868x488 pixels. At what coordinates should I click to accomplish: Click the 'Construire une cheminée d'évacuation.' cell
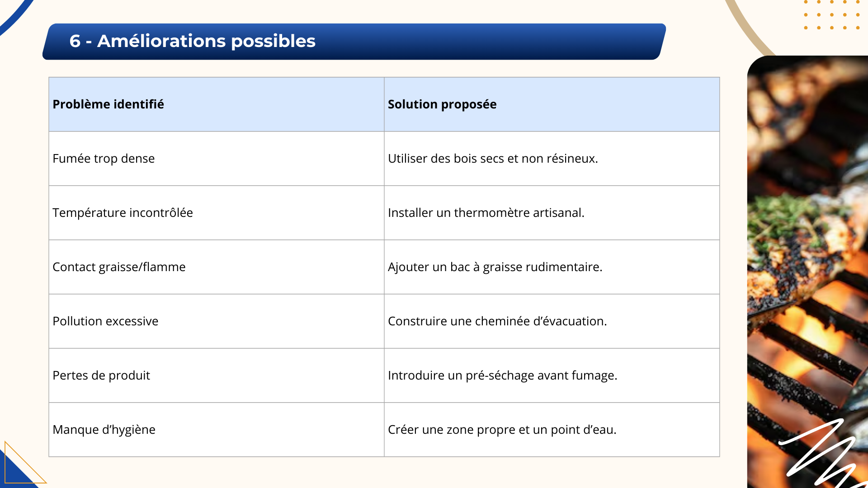tap(552, 321)
